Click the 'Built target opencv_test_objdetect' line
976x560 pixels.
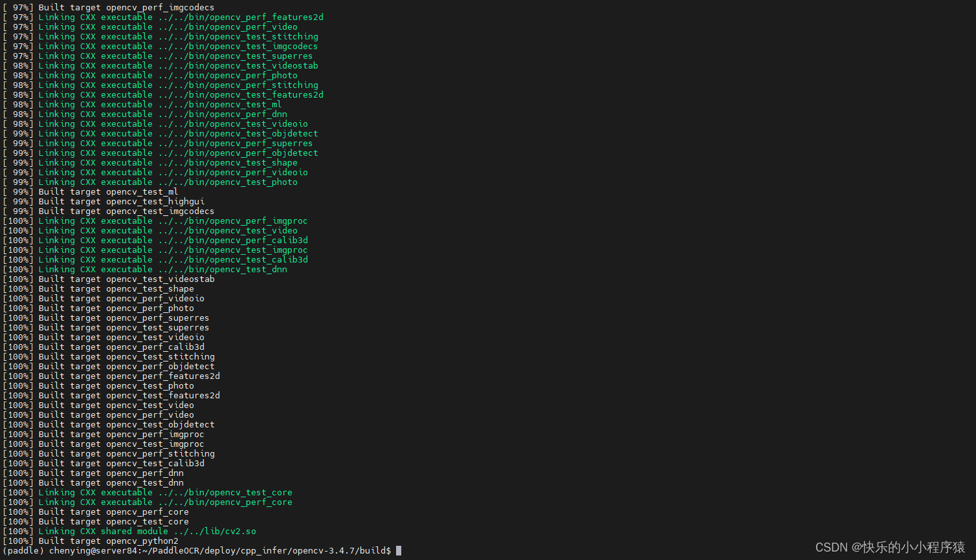[109, 425]
